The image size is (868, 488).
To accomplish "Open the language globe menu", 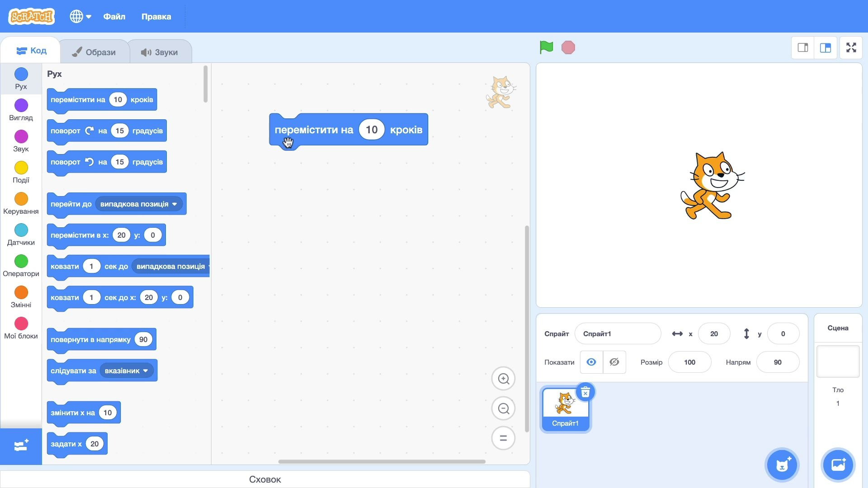I will click(80, 16).
